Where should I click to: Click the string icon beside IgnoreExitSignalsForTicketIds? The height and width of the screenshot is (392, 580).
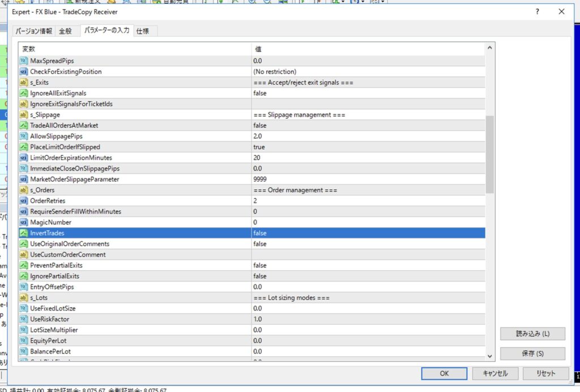[x=24, y=104]
